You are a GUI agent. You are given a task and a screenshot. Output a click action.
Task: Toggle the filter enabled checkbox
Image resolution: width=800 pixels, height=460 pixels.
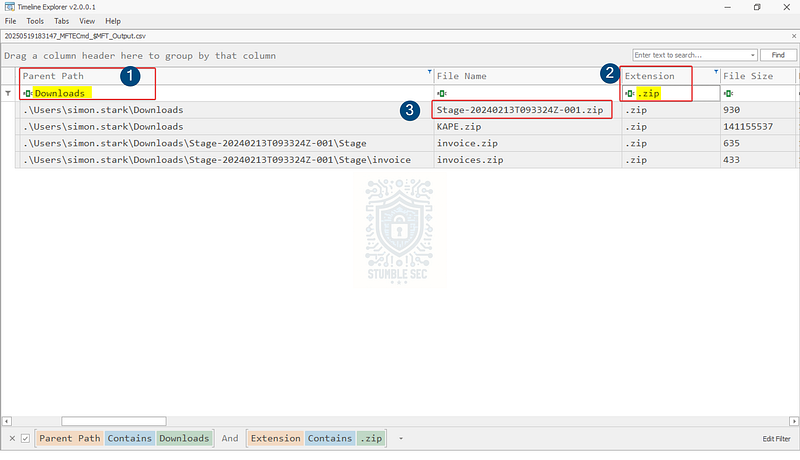26,438
